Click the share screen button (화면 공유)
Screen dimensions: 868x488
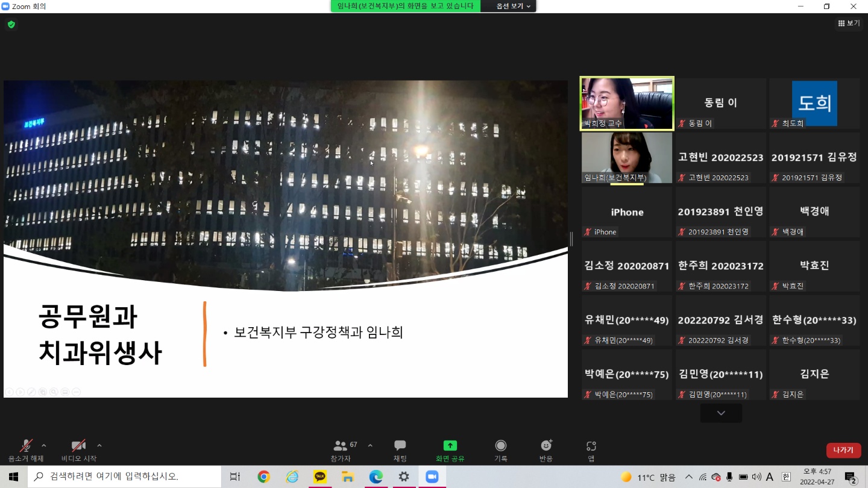click(450, 450)
